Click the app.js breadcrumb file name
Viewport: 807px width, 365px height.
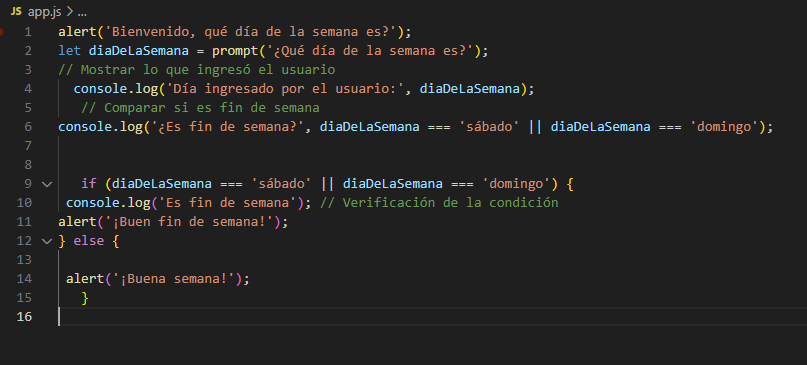(x=44, y=12)
